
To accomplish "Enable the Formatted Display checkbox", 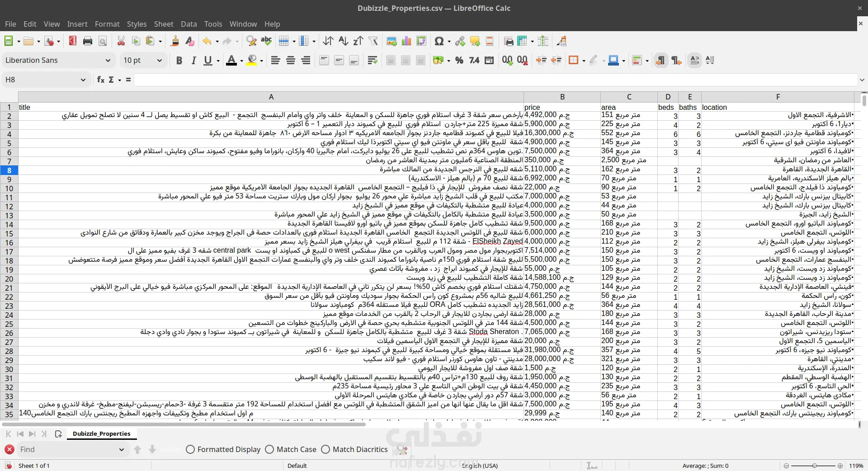I will point(190,449).
